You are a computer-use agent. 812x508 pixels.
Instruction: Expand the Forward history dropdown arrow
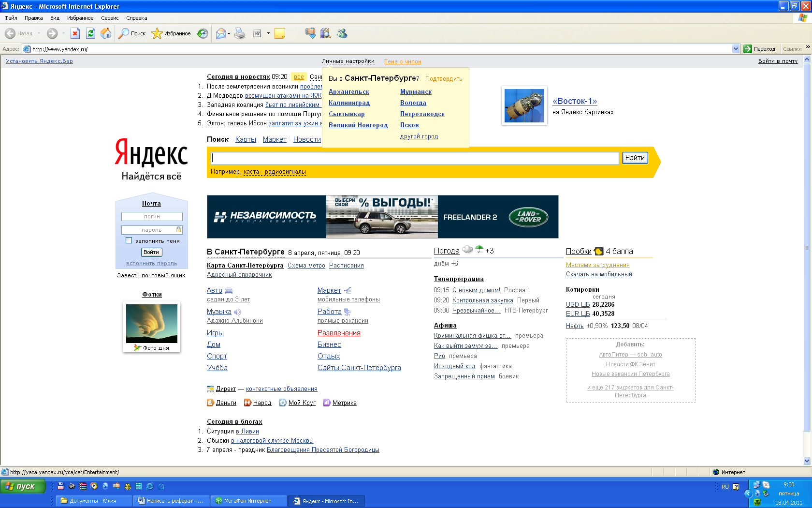click(x=63, y=33)
